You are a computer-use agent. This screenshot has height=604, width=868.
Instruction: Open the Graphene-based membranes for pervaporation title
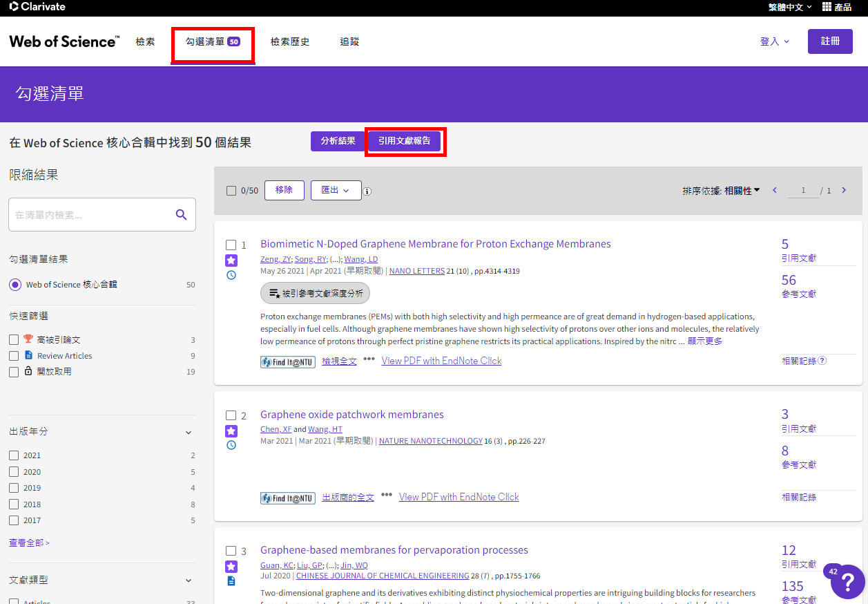[x=394, y=550]
